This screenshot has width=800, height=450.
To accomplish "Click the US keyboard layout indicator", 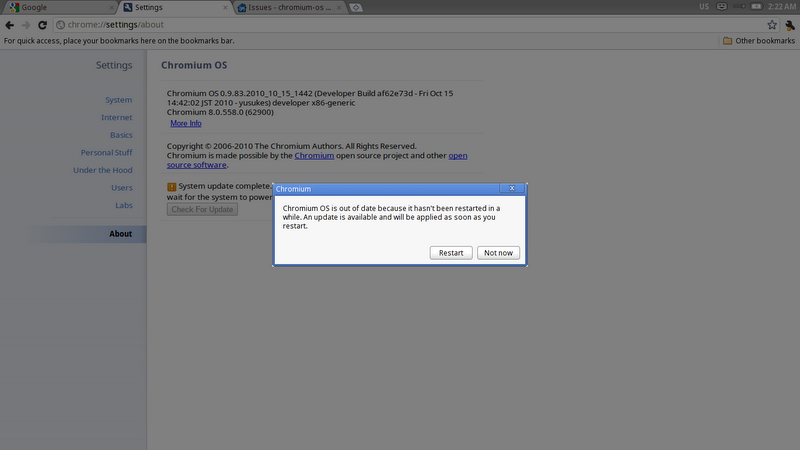I will [704, 7].
